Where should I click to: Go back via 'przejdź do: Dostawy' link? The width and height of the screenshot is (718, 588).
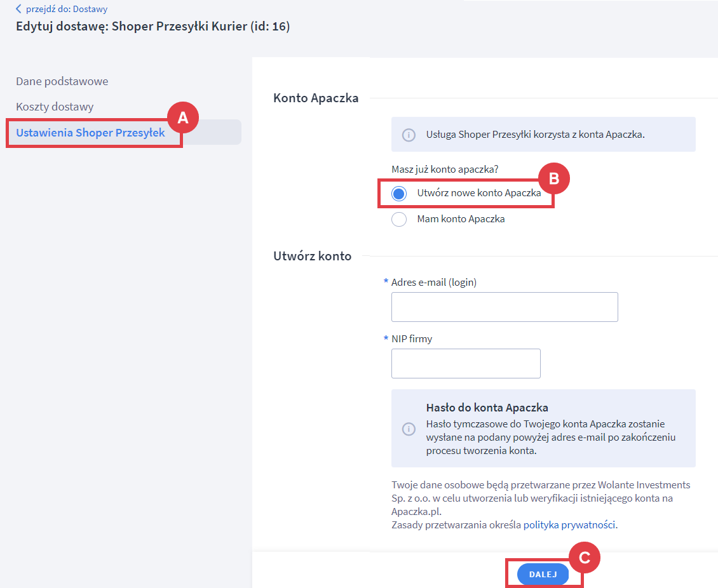click(67, 9)
